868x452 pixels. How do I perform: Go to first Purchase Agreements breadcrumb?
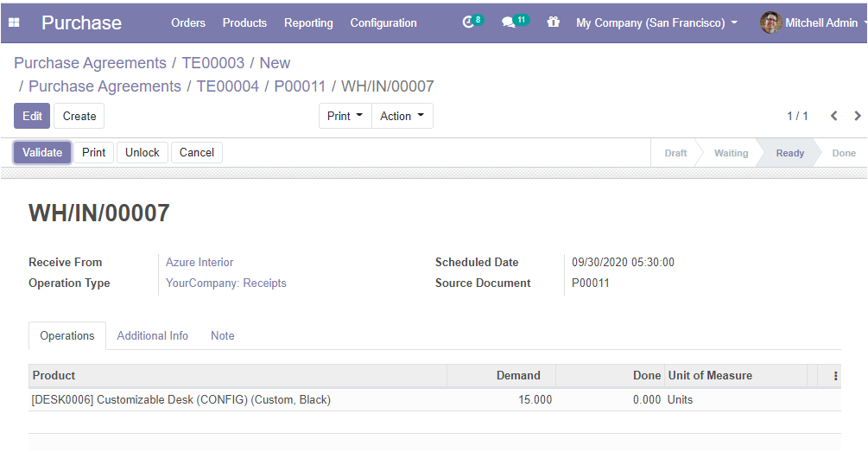pyautogui.click(x=90, y=63)
